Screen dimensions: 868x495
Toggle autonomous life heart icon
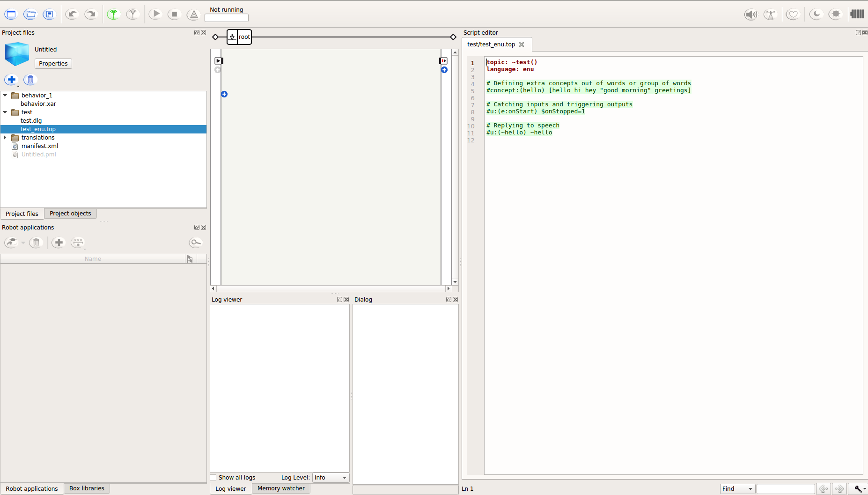pyautogui.click(x=793, y=15)
